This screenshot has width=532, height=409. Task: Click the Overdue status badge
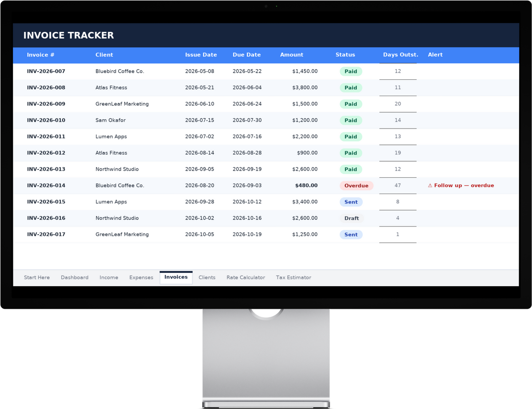pyautogui.click(x=356, y=186)
